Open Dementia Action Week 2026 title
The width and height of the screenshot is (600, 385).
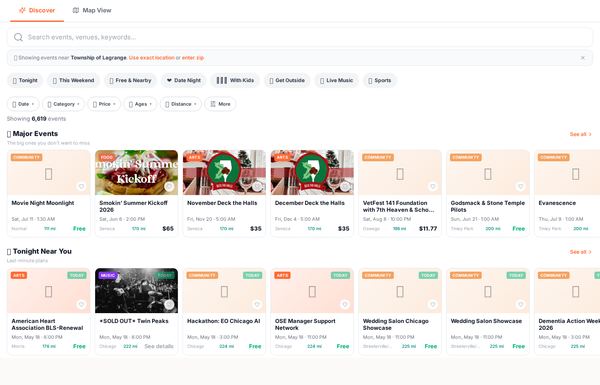tap(569, 324)
